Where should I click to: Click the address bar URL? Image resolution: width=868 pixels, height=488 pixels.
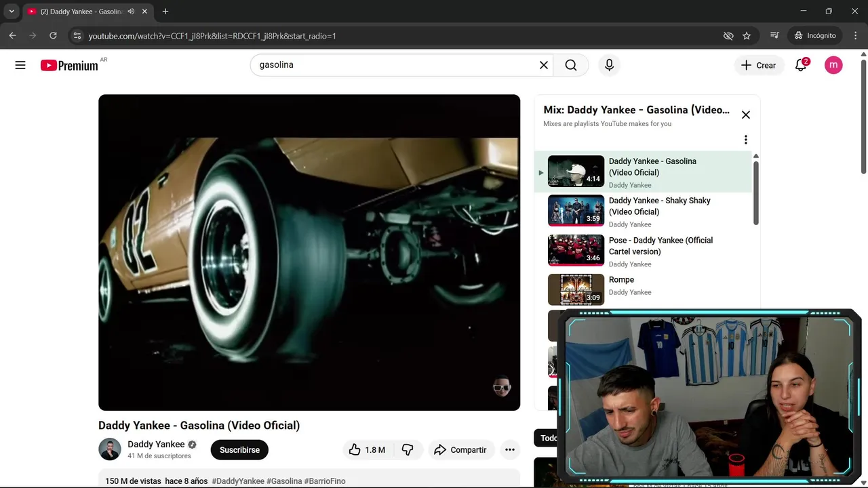click(212, 36)
